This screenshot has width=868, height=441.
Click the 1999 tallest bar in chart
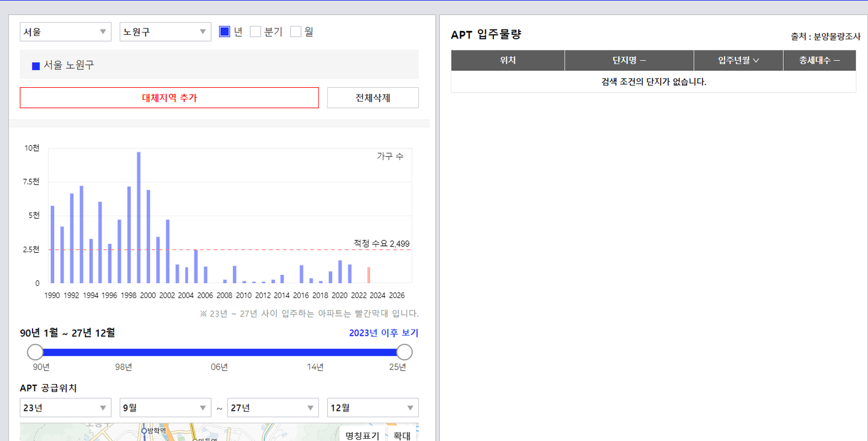(139, 217)
